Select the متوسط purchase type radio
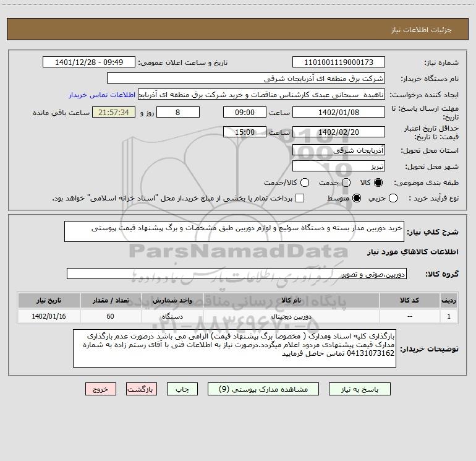The height and width of the screenshot is (461, 476). coord(357,198)
